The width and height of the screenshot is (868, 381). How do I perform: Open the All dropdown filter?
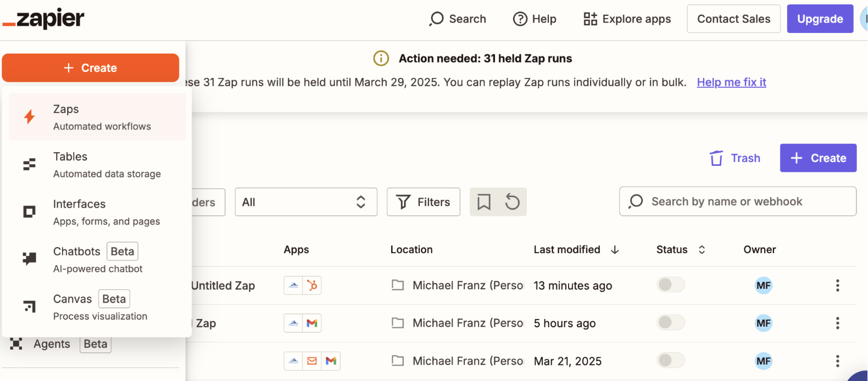[x=306, y=202]
